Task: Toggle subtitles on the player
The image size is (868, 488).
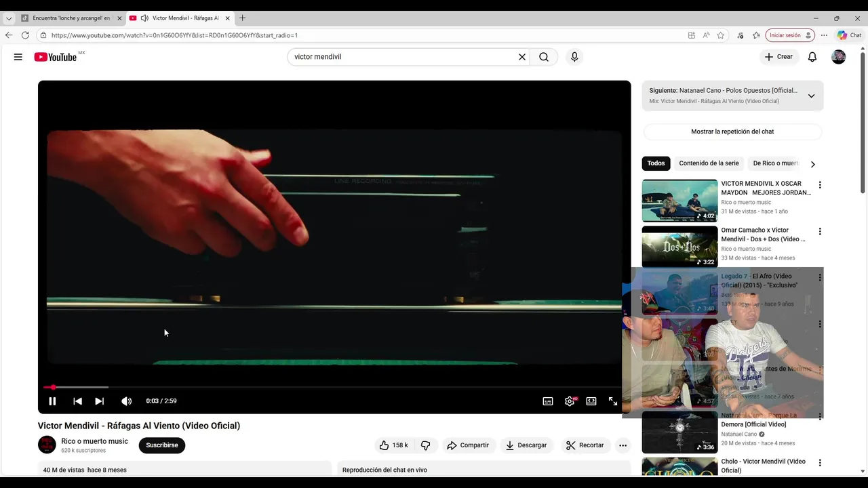Action: (x=548, y=401)
